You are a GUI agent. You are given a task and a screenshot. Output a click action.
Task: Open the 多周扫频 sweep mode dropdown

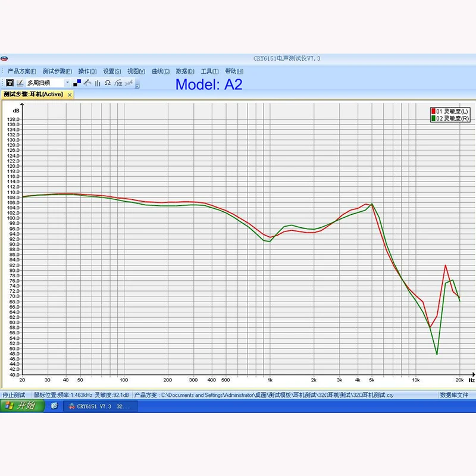point(67,83)
